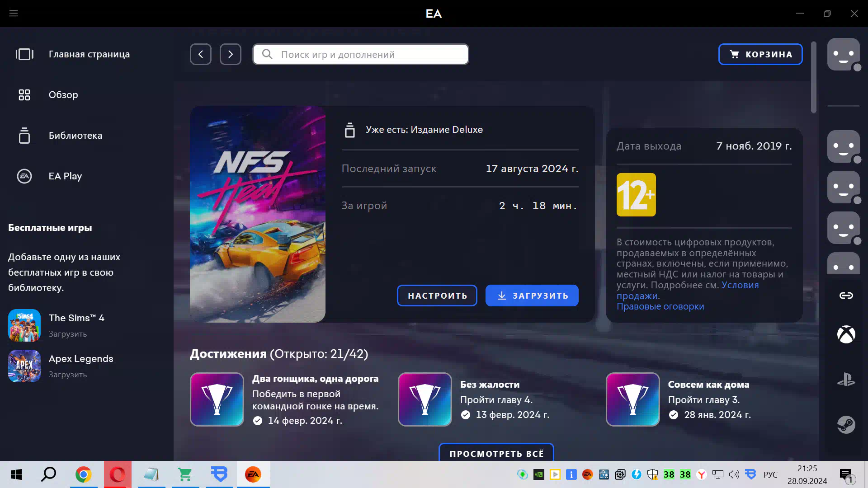868x488 pixels.
Task: Click the Библиотека library icon
Action: [24, 136]
